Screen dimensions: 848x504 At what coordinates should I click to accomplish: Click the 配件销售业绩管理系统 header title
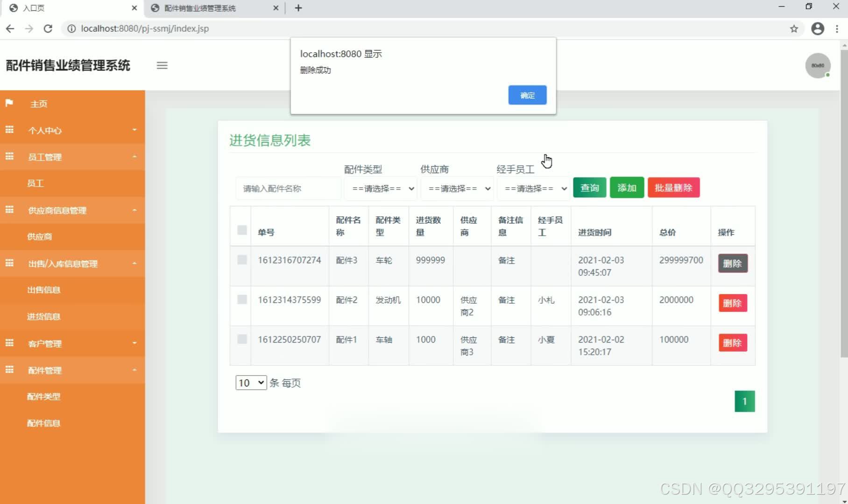click(68, 65)
